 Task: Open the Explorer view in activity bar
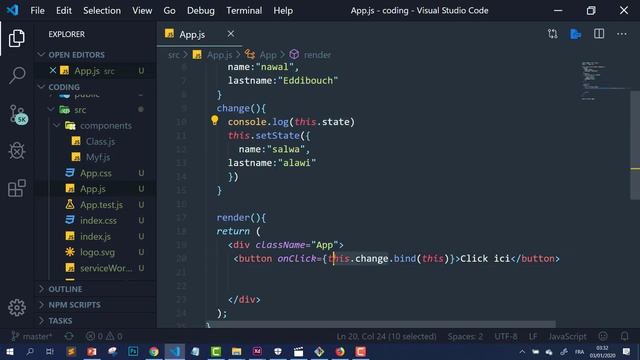coord(16,38)
